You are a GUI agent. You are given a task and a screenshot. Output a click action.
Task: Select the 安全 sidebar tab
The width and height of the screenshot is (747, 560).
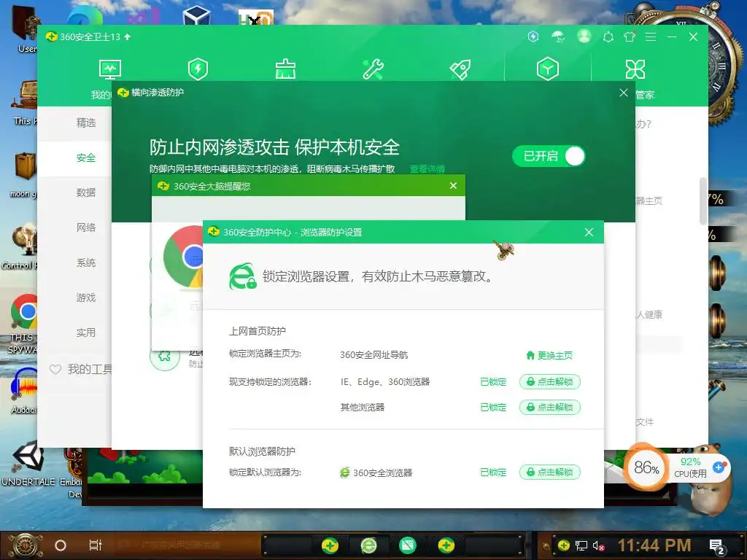(86, 158)
